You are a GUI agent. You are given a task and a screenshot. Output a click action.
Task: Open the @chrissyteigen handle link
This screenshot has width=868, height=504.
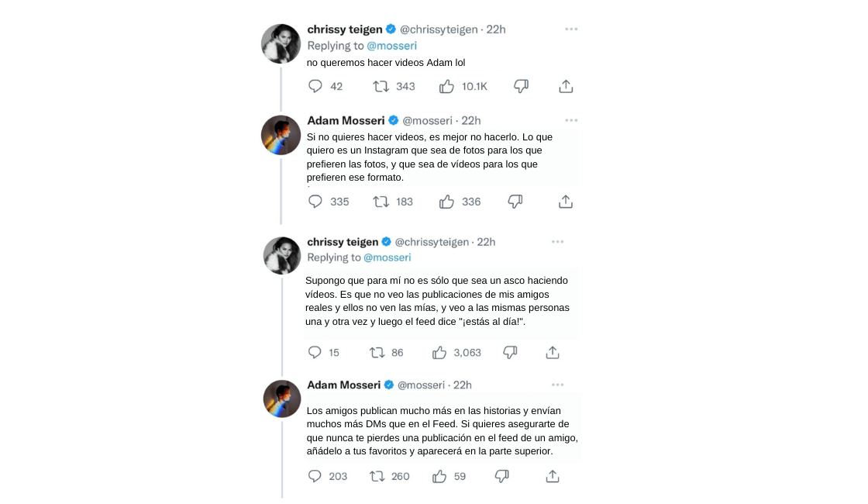pos(439,29)
